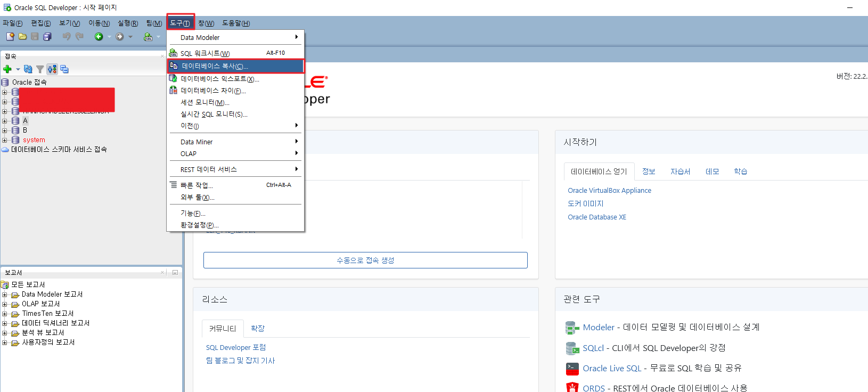Click the Open folder toolbar icon
Viewport: 868px width, 392px height.
(22, 36)
